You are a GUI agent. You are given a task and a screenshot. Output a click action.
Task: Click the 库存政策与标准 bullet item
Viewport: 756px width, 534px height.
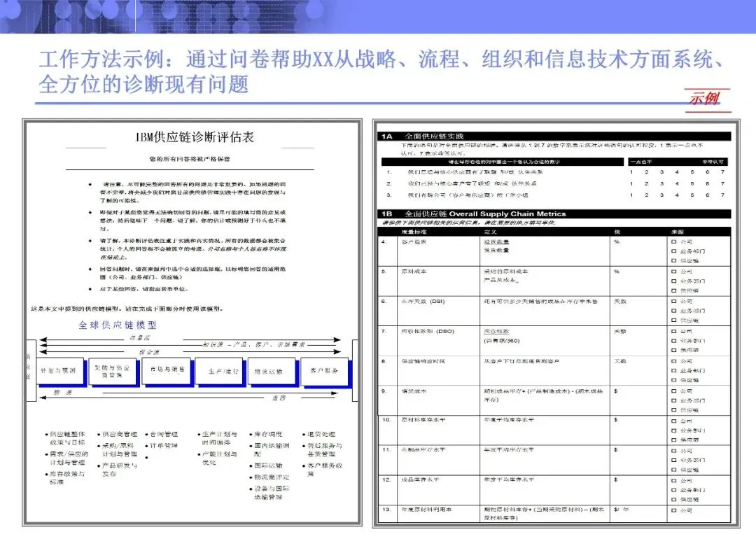tap(67, 478)
